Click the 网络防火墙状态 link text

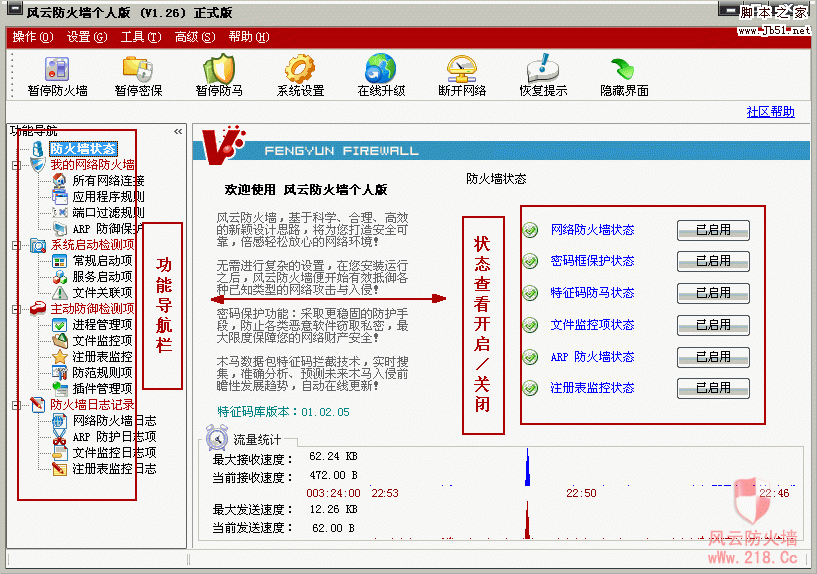[x=592, y=230]
